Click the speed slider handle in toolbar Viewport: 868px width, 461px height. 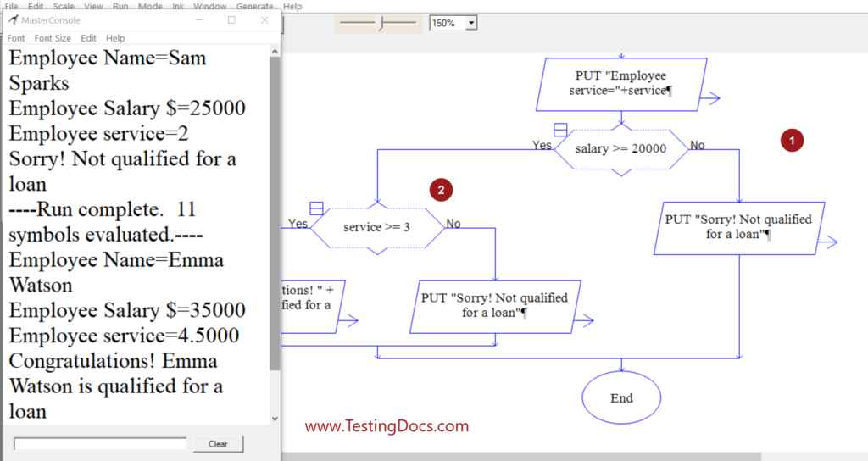pos(381,24)
